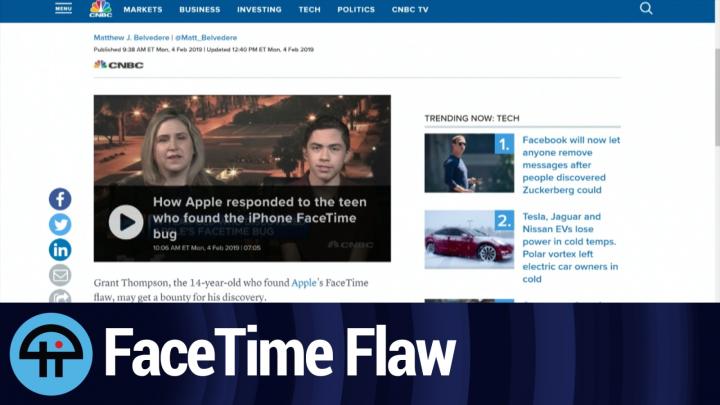This screenshot has height=405, width=720.
Task: Open trending Facebook remove messages story
Action: pos(571,165)
